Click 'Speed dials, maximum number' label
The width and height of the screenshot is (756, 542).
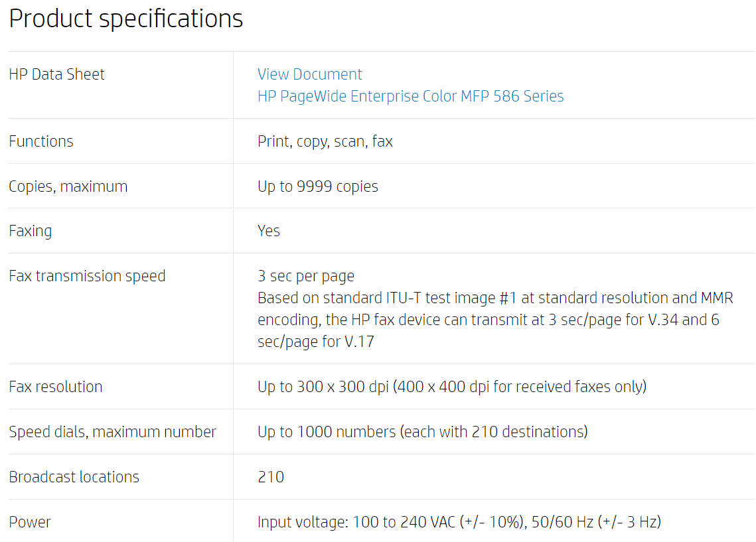[x=112, y=432]
